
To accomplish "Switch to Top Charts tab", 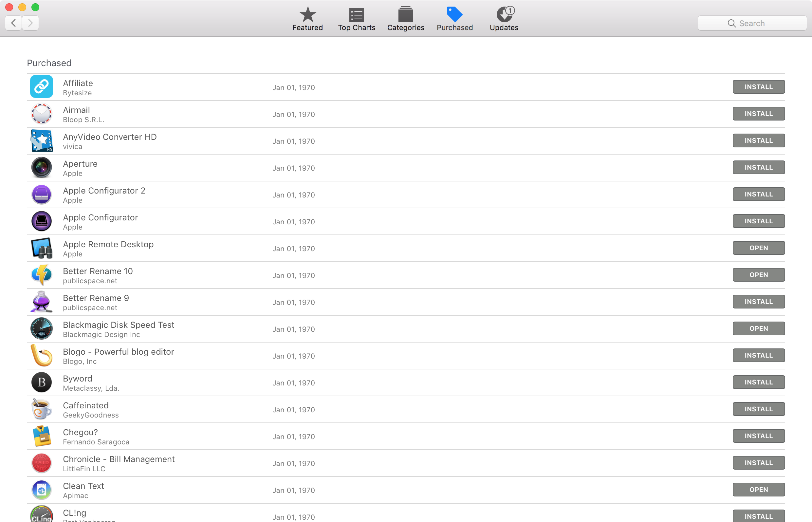I will (x=357, y=19).
